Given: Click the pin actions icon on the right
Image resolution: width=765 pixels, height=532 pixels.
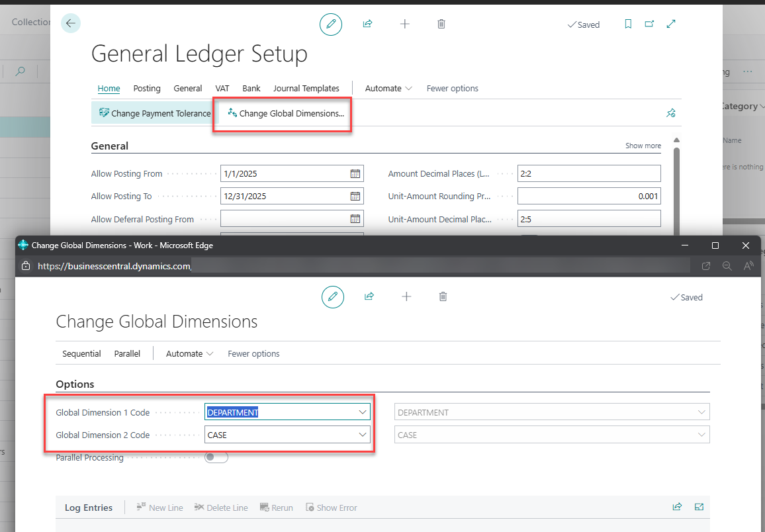Looking at the screenshot, I should click(x=670, y=113).
